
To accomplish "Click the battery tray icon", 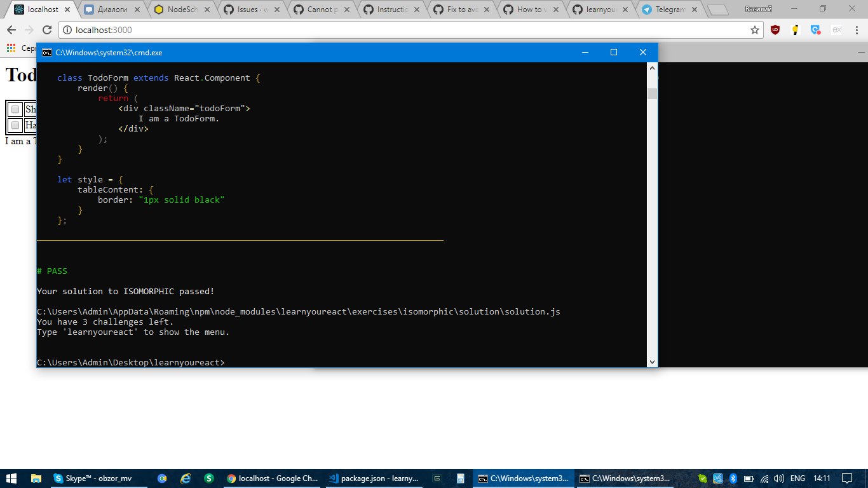I will 749,478.
